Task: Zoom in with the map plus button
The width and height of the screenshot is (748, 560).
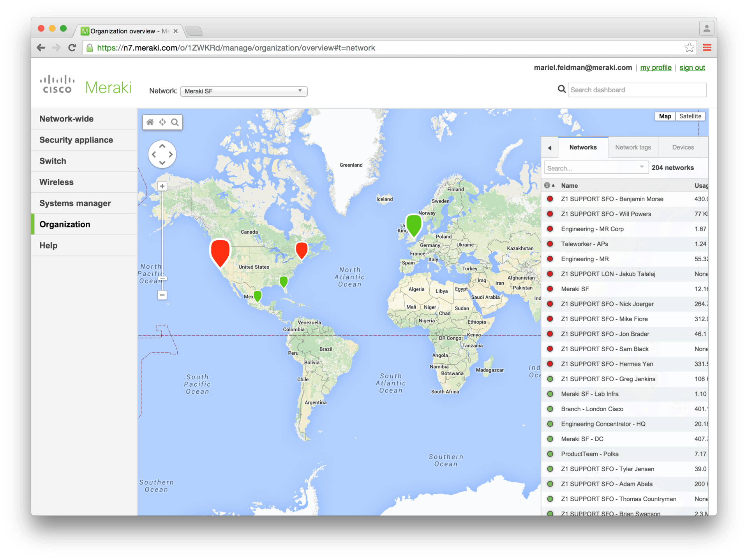Action: coord(162,186)
